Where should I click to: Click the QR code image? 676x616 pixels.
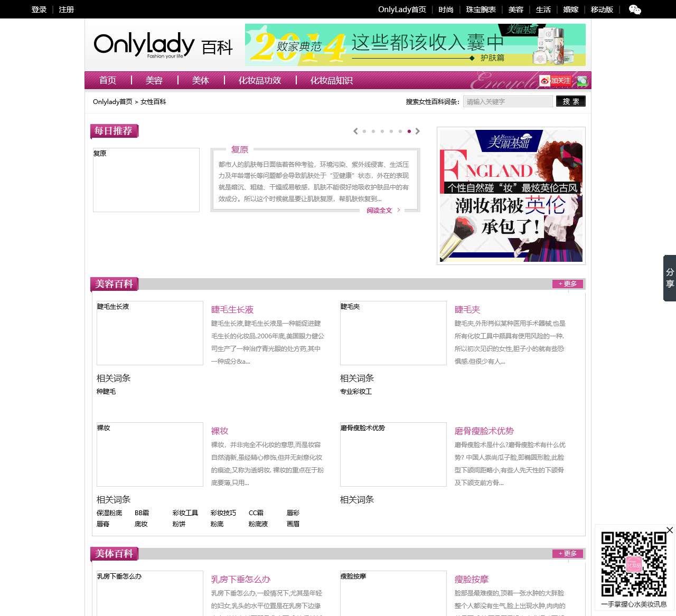click(634, 564)
